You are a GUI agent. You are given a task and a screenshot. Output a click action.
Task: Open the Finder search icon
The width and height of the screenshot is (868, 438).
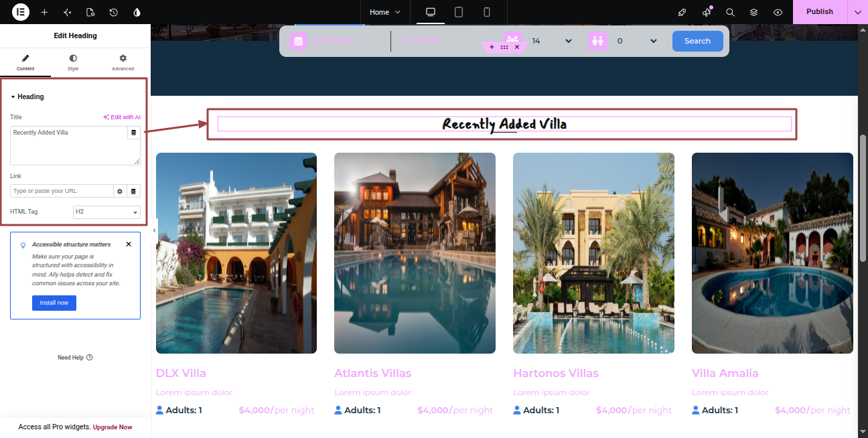pyautogui.click(x=730, y=12)
